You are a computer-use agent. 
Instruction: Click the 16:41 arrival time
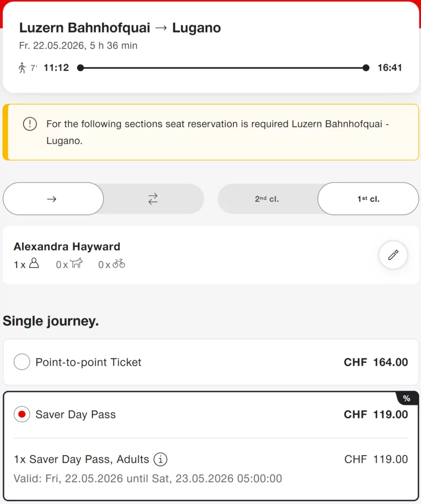point(390,68)
